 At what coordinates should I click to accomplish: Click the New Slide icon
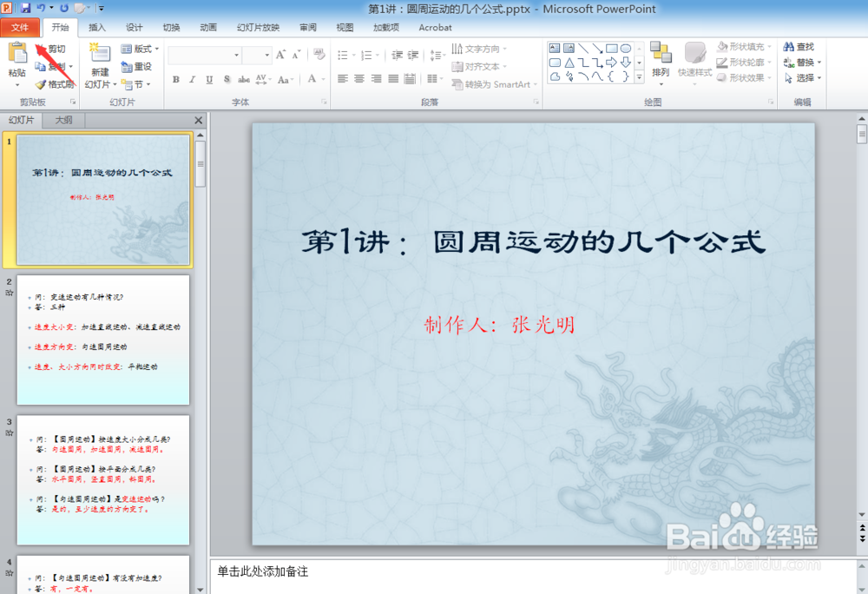click(100, 54)
